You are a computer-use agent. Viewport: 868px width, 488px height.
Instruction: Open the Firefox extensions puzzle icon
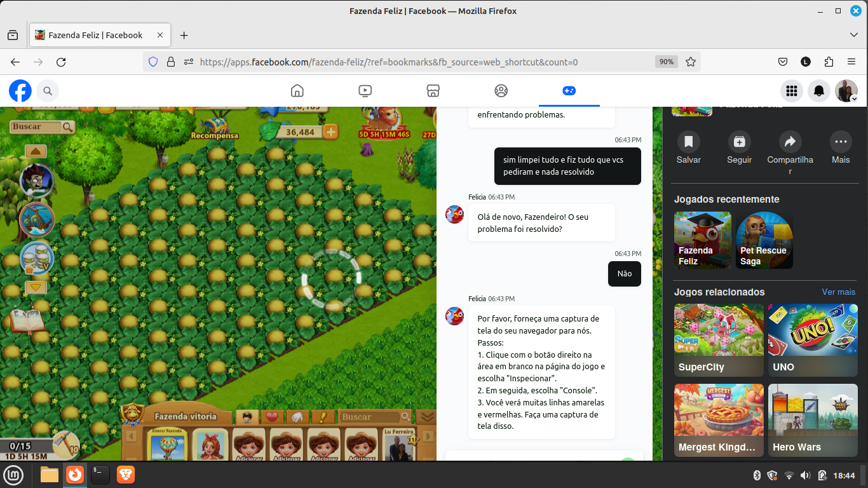click(829, 62)
